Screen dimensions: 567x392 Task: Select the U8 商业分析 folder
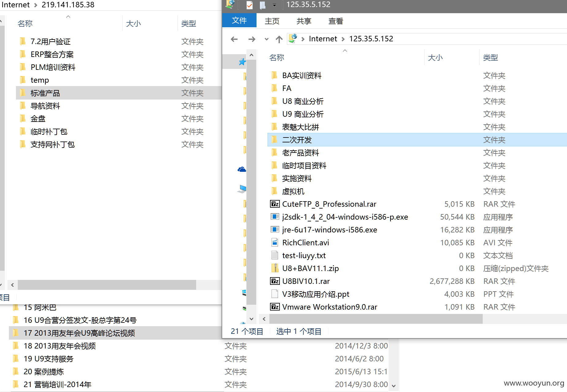(x=303, y=101)
